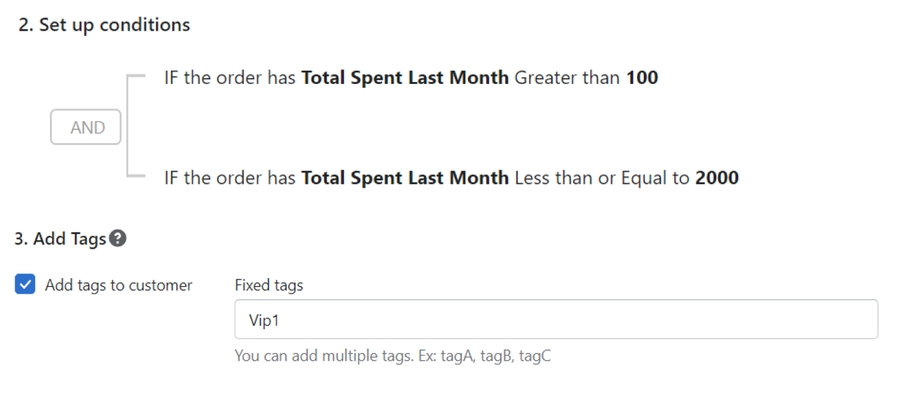The height and width of the screenshot is (400, 900).
Task: Click the value 2000 in second condition
Action: (x=717, y=178)
